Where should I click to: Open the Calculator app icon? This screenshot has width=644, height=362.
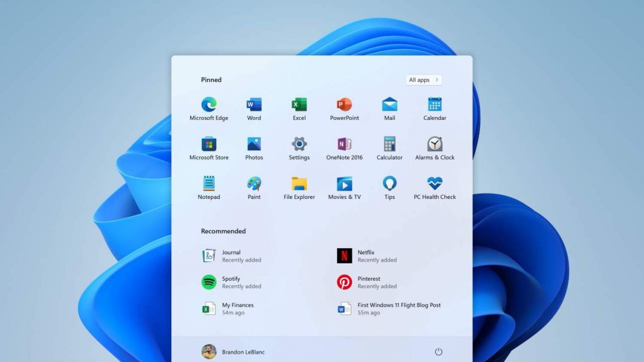[x=389, y=144]
